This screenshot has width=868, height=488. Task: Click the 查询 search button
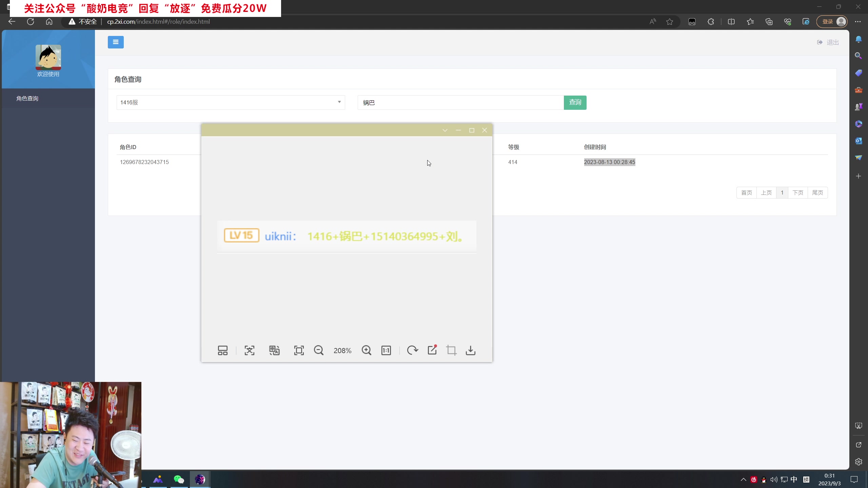pos(575,102)
